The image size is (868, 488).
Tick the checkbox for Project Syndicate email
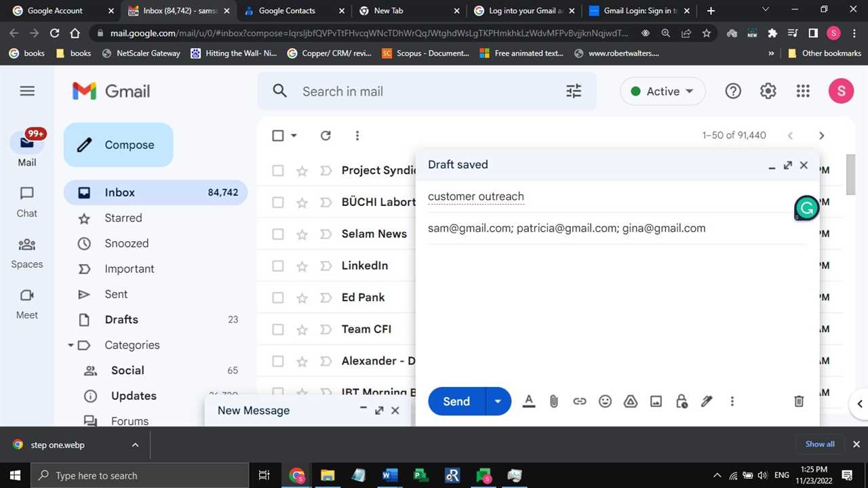278,171
